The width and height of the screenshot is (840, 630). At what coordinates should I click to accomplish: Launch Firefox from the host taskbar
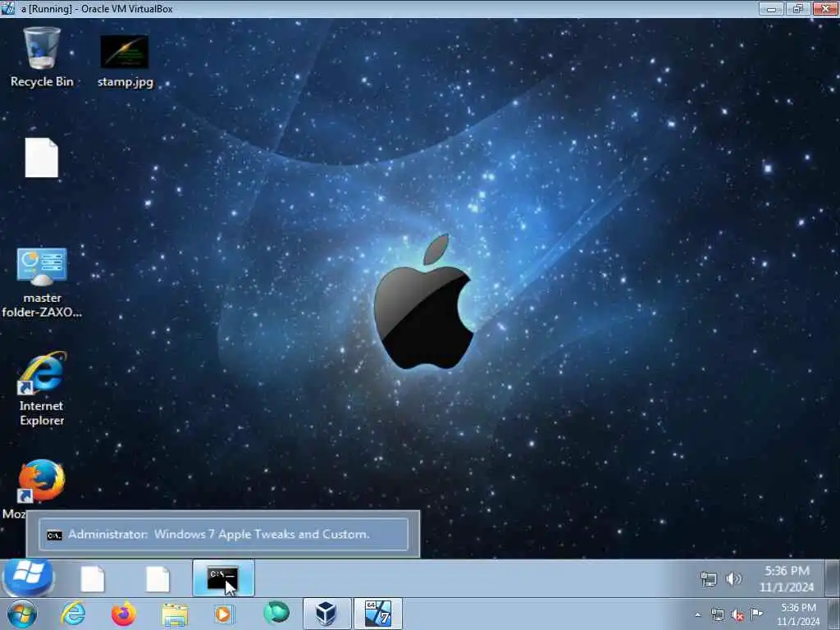pyautogui.click(x=123, y=614)
